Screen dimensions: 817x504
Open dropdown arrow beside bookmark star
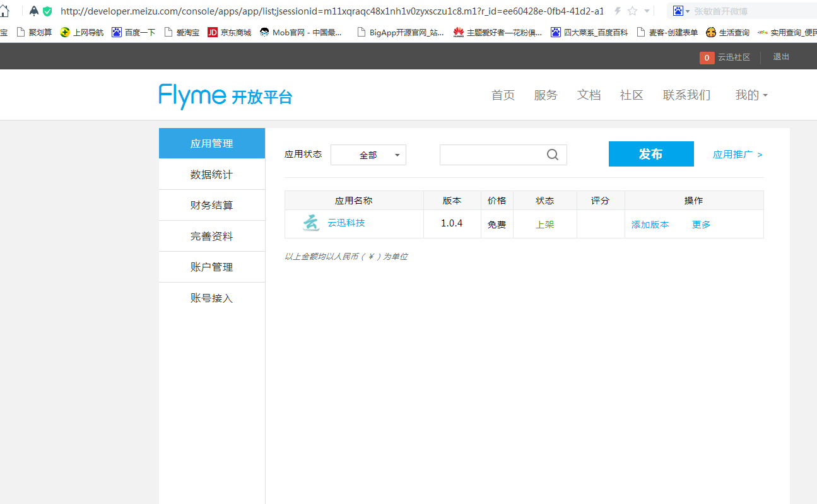647,11
